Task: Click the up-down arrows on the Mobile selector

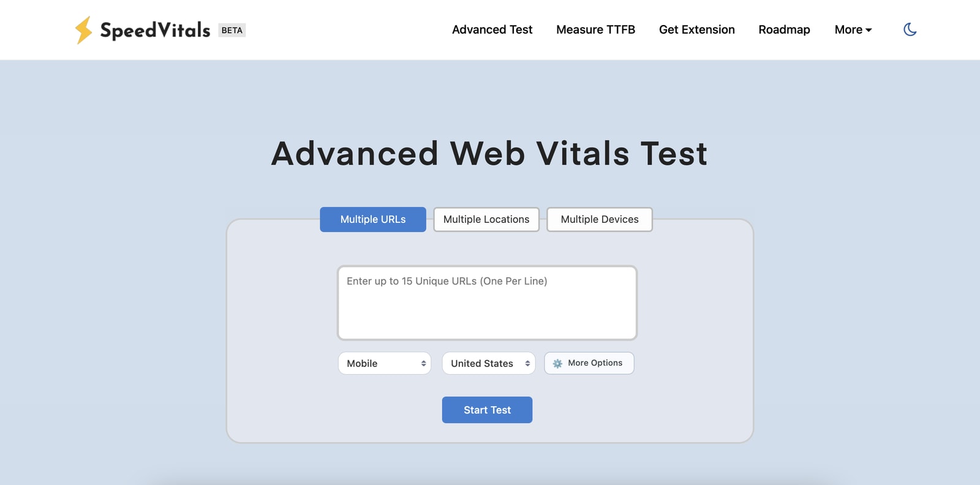Action: click(423, 363)
